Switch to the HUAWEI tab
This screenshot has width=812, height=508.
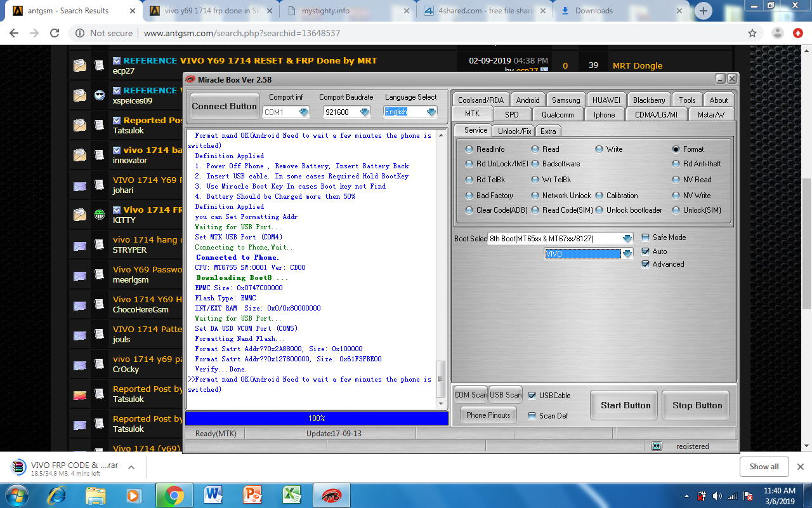606,100
